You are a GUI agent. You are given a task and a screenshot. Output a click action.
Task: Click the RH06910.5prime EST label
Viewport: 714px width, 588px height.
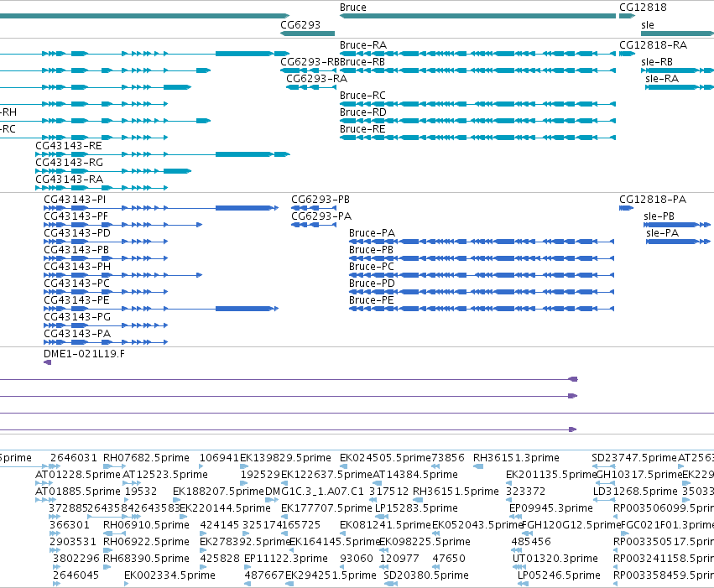(146, 525)
